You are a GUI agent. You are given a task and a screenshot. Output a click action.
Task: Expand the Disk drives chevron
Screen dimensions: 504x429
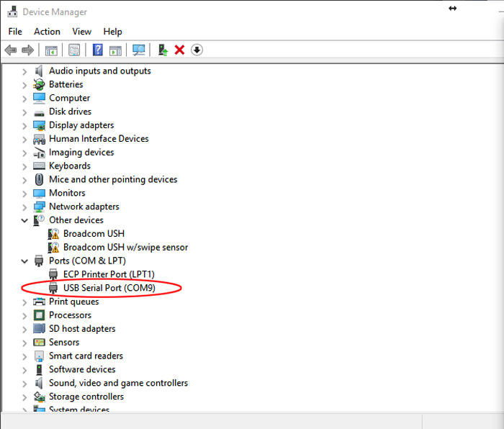click(x=24, y=112)
